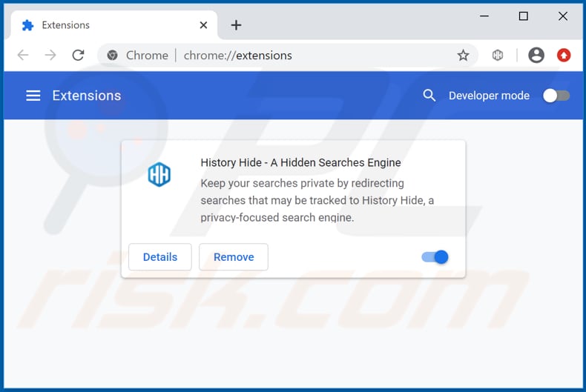Open Details for History Hide extension
The width and height of the screenshot is (586, 392).
point(160,257)
